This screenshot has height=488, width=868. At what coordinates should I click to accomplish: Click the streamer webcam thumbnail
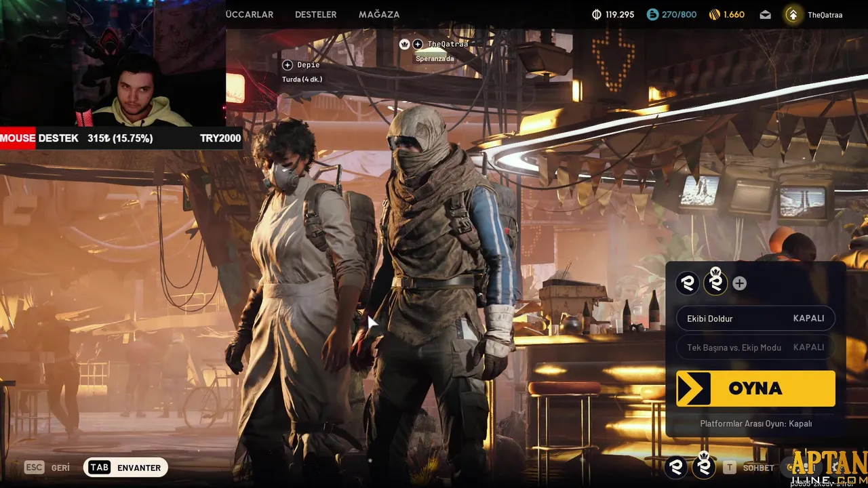[113, 64]
